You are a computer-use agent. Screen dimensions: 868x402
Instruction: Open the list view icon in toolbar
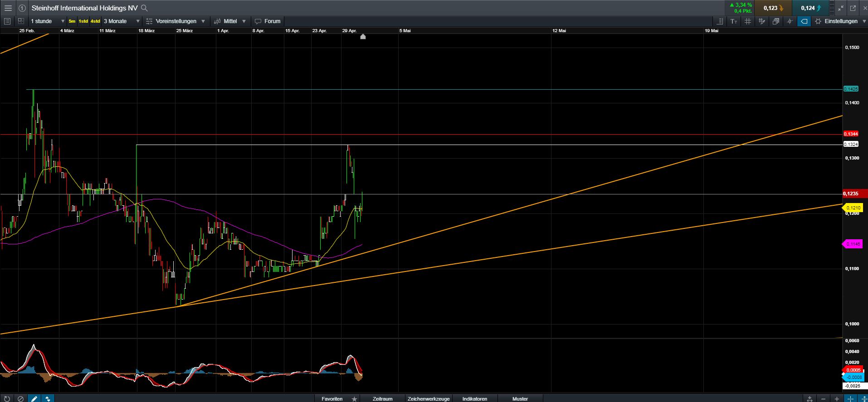click(7, 21)
